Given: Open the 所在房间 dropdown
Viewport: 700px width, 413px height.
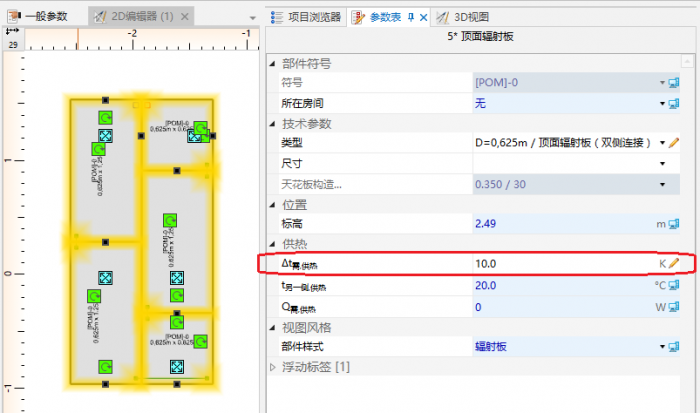Looking at the screenshot, I should pyautogui.click(x=661, y=103).
